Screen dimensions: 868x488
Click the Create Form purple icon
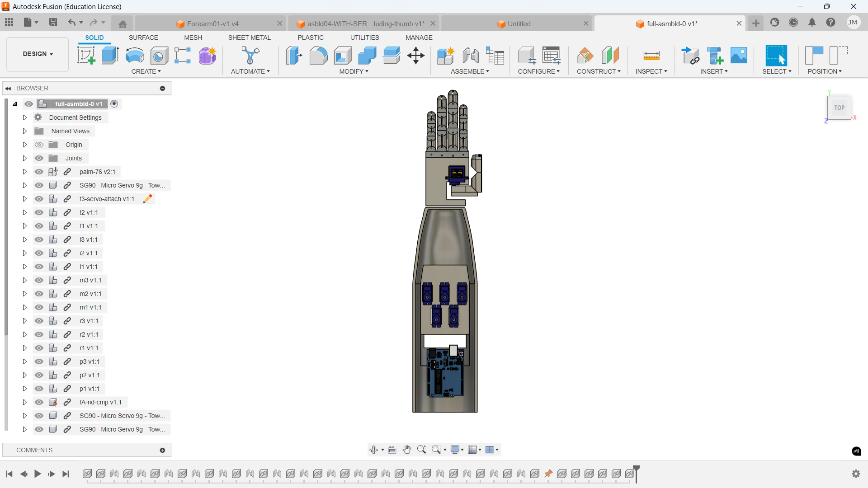coord(208,56)
